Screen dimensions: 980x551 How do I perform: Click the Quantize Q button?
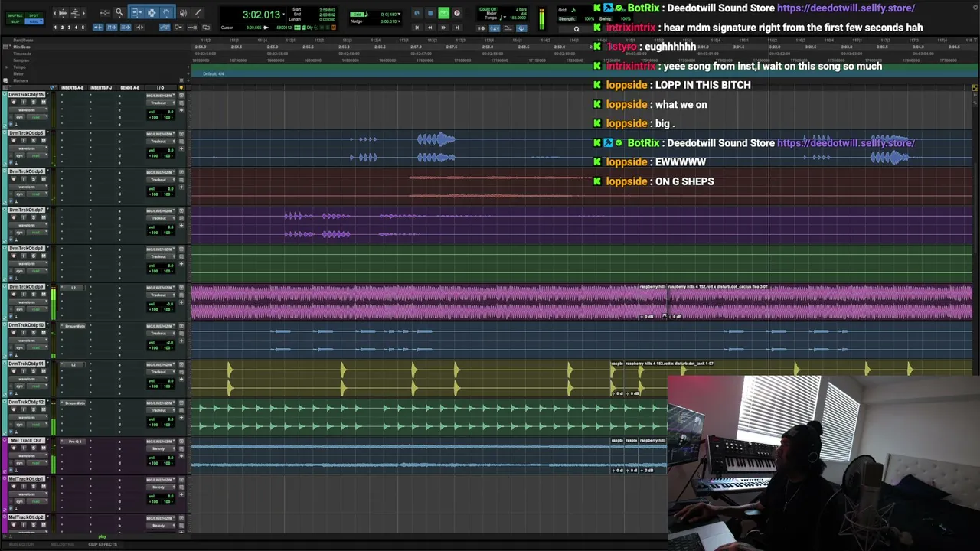click(x=577, y=29)
